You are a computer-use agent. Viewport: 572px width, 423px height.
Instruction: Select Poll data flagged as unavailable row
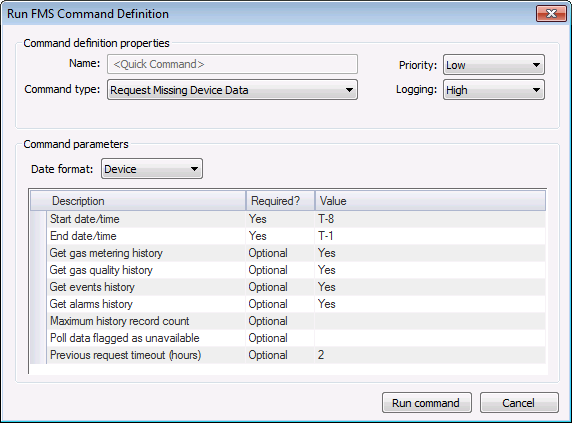tap(288, 338)
